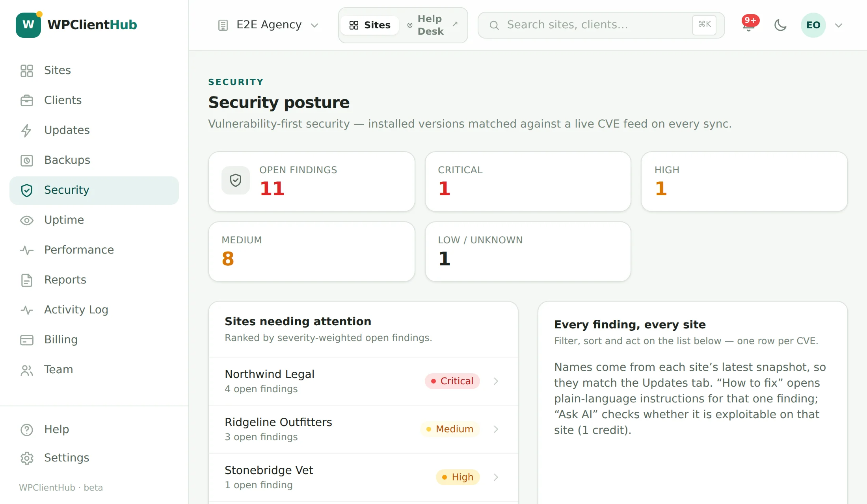This screenshot has height=504, width=867.
Task: Click the Open Findings 11 card
Action: [x=312, y=182]
